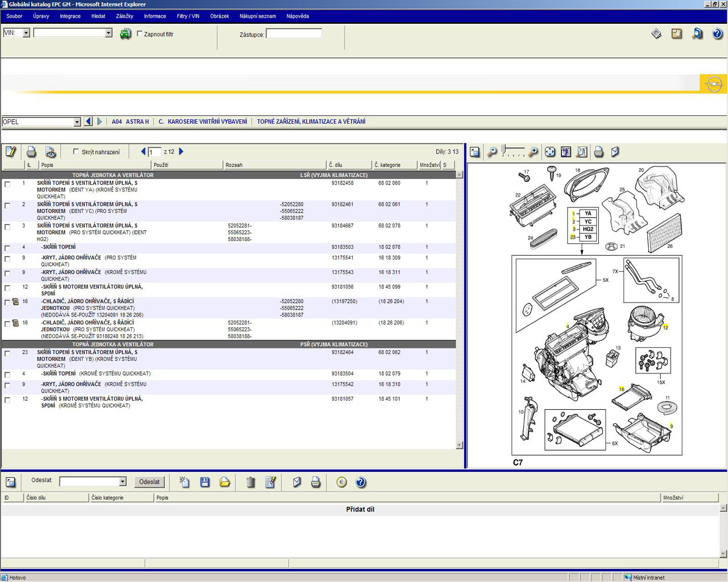The width and height of the screenshot is (728, 582).
Task: Click the euro coin price icon
Action: click(x=341, y=482)
